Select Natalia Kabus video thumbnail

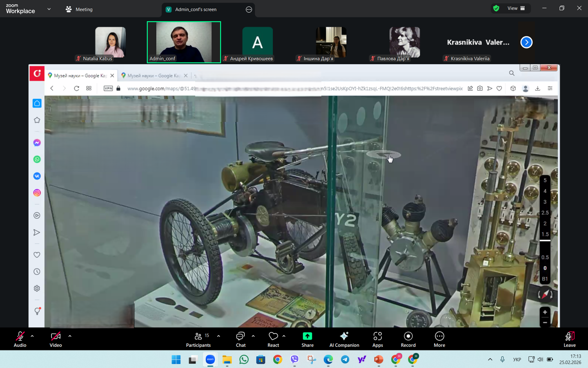click(110, 43)
